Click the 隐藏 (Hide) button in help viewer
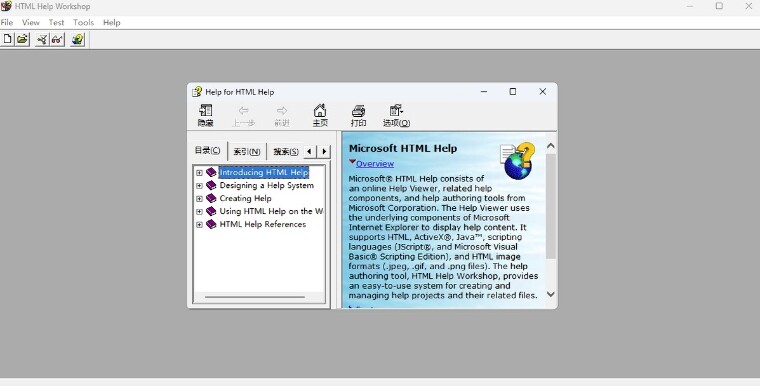The image size is (760, 386). 206,116
